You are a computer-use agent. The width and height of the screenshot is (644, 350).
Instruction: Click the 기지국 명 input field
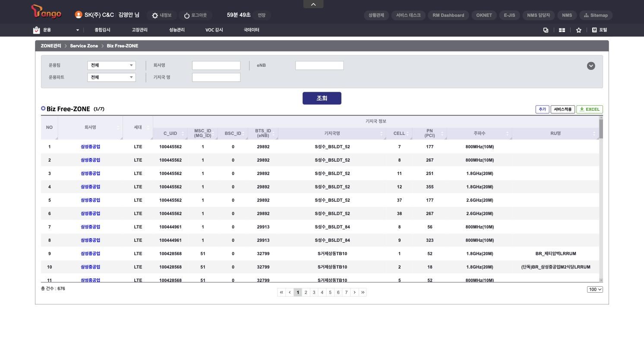[x=216, y=78]
